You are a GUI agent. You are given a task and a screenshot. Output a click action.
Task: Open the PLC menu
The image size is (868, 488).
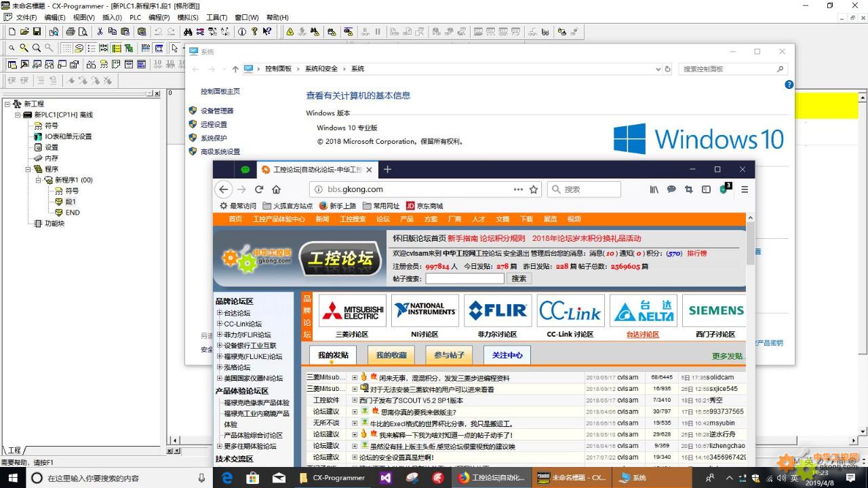pos(136,17)
